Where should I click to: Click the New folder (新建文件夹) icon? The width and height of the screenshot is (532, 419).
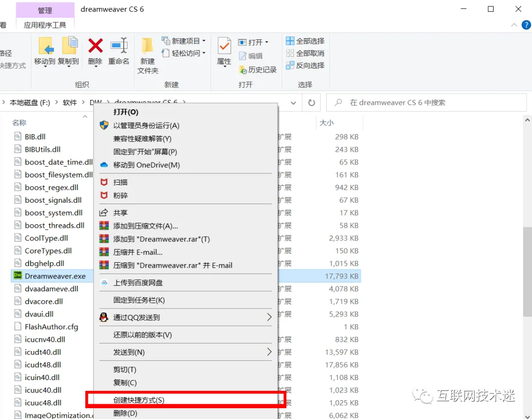[x=148, y=56]
